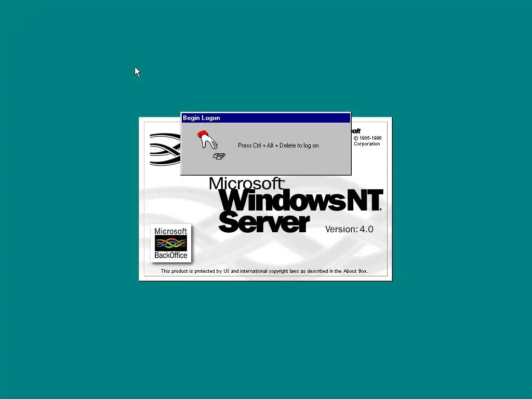
Task: Click the copyright notice about the About Box
Action: click(x=264, y=271)
